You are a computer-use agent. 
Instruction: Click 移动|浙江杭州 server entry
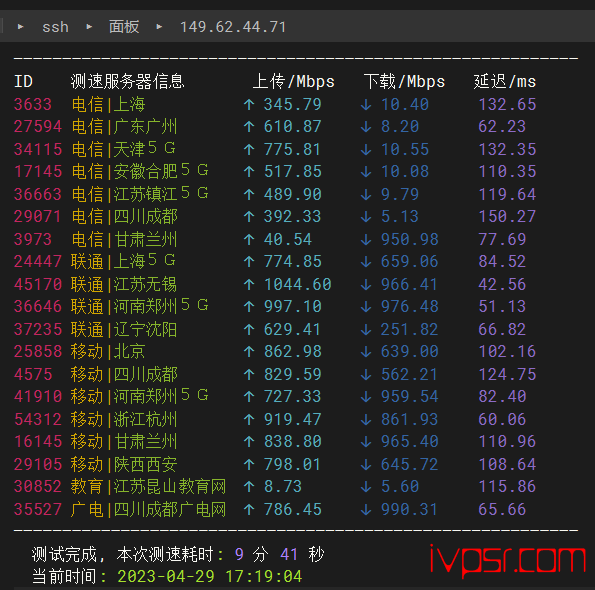coord(124,419)
